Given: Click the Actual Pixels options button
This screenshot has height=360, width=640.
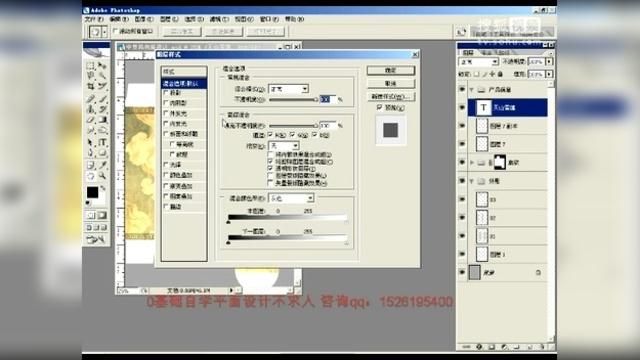Looking at the screenshot, I should point(182,31).
